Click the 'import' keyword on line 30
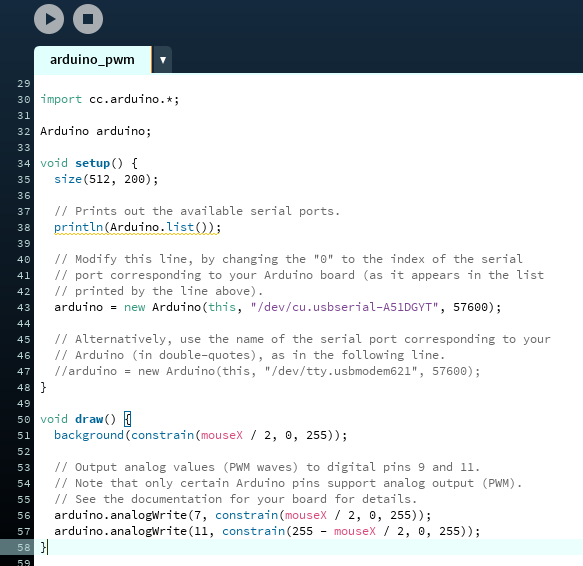The width and height of the screenshot is (583, 566). tap(61, 99)
